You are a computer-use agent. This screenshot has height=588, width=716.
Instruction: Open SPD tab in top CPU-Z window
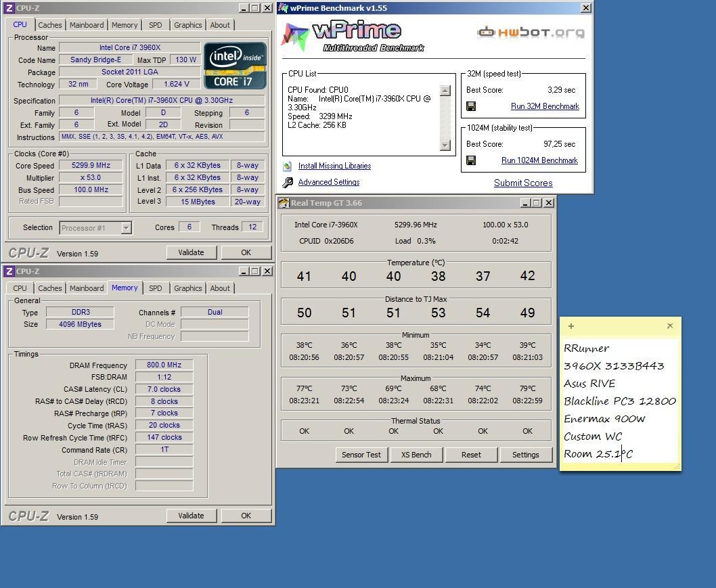point(155,25)
